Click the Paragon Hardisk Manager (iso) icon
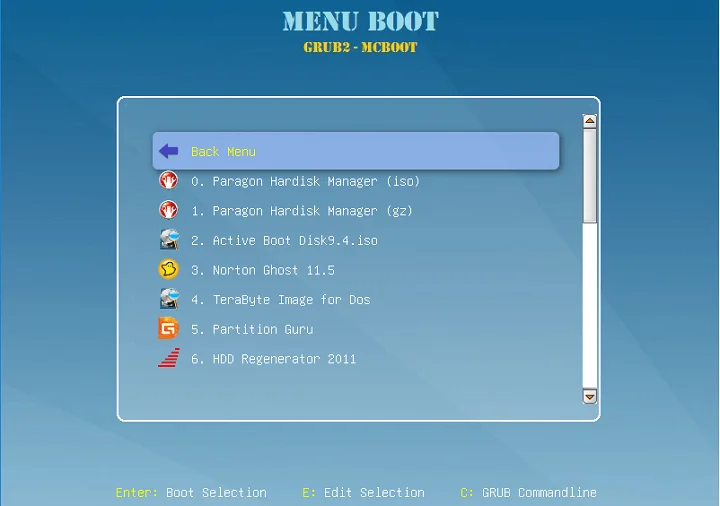720x506 pixels. pos(168,181)
